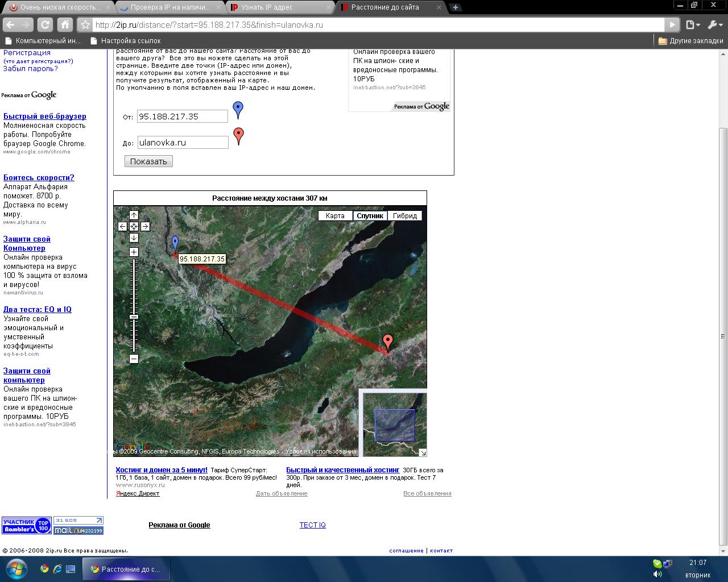Open the home page via house icon

(65, 25)
